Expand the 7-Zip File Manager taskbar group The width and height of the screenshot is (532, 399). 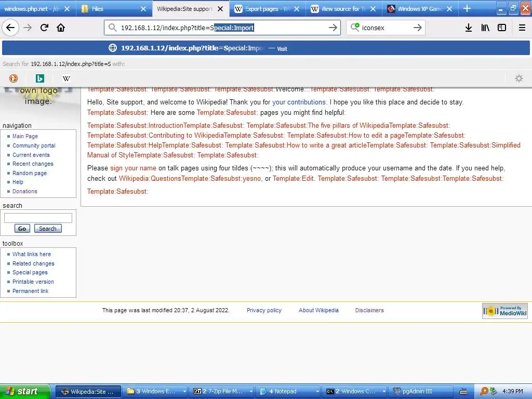251,392
